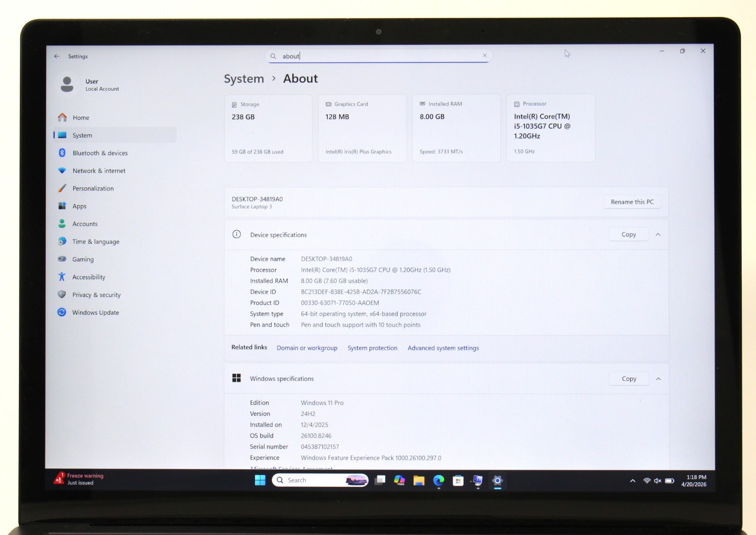Launch Microsoft Edge from taskbar
The width and height of the screenshot is (756, 535).
pos(438,480)
